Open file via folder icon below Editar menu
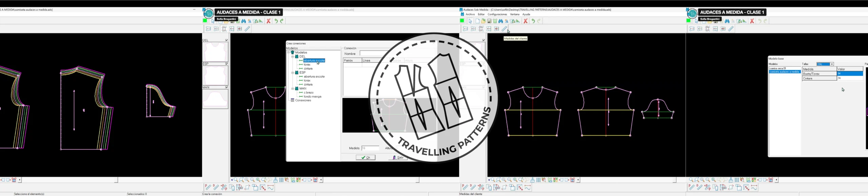Image resolution: width=868 pixels, height=196 pixels. [483, 21]
